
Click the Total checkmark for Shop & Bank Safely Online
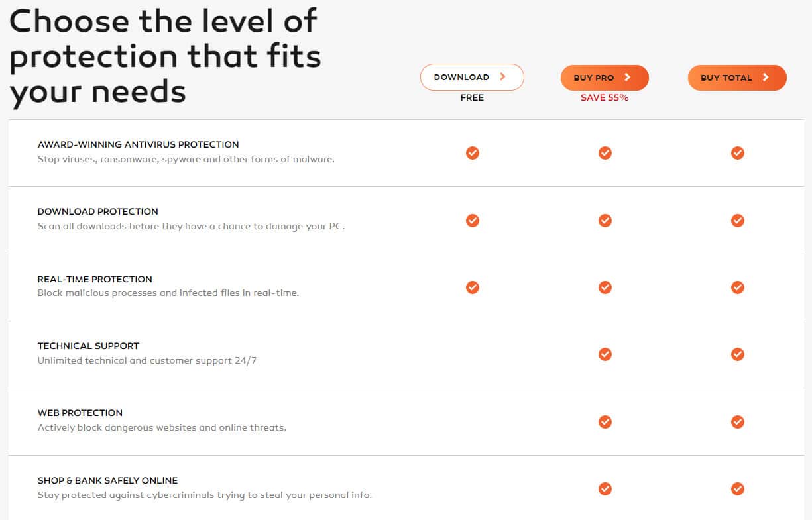[x=738, y=489]
